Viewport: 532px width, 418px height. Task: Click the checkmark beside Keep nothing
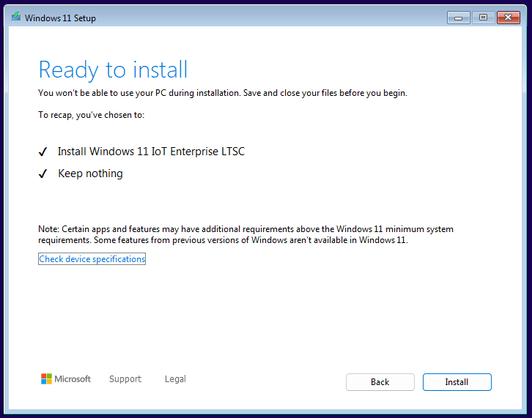point(43,173)
